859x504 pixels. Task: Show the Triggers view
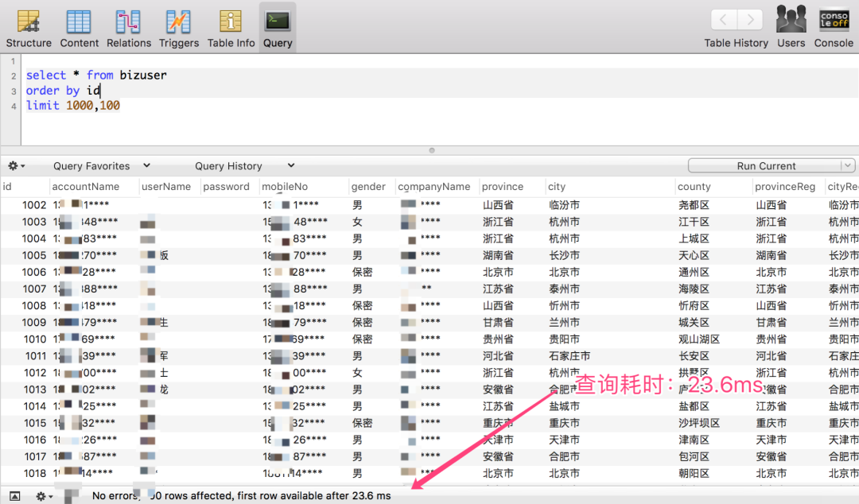tap(177, 28)
